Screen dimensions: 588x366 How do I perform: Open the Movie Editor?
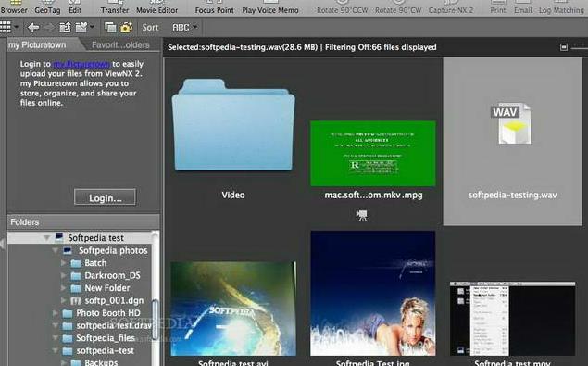[157, 7]
